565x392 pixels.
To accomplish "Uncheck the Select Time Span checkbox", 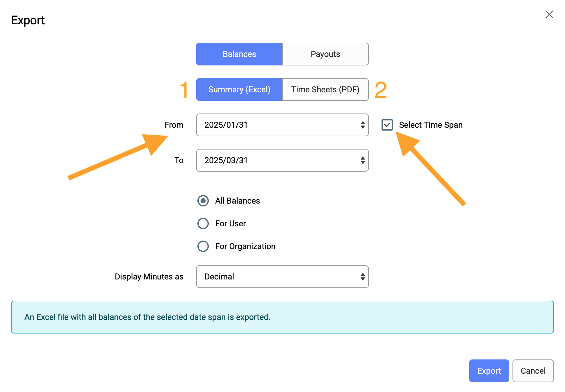I will click(387, 125).
